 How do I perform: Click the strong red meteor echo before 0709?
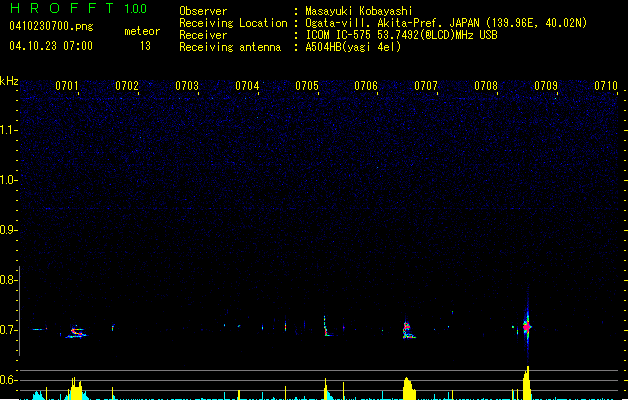(x=527, y=327)
